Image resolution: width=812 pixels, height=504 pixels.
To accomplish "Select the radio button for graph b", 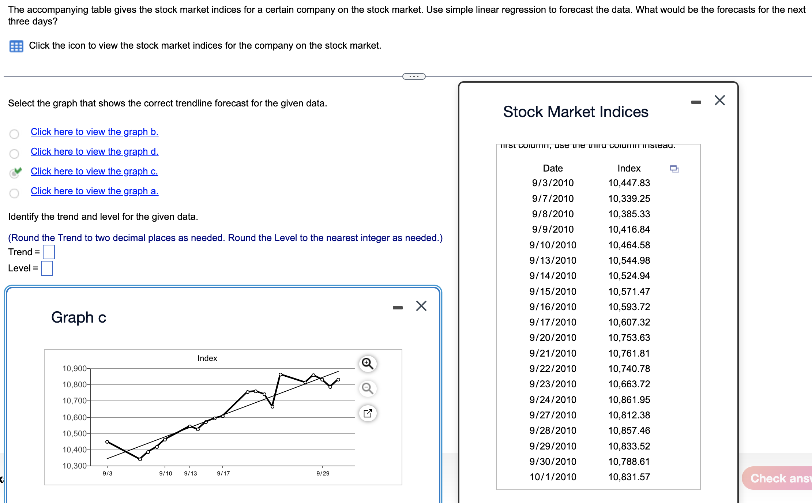I will pos(14,134).
